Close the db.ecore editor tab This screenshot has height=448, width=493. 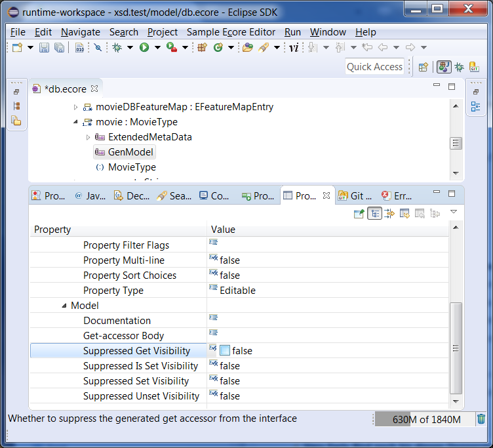pos(94,89)
